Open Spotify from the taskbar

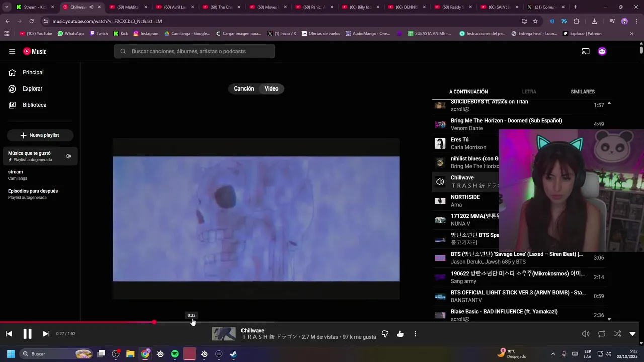pos(175,354)
